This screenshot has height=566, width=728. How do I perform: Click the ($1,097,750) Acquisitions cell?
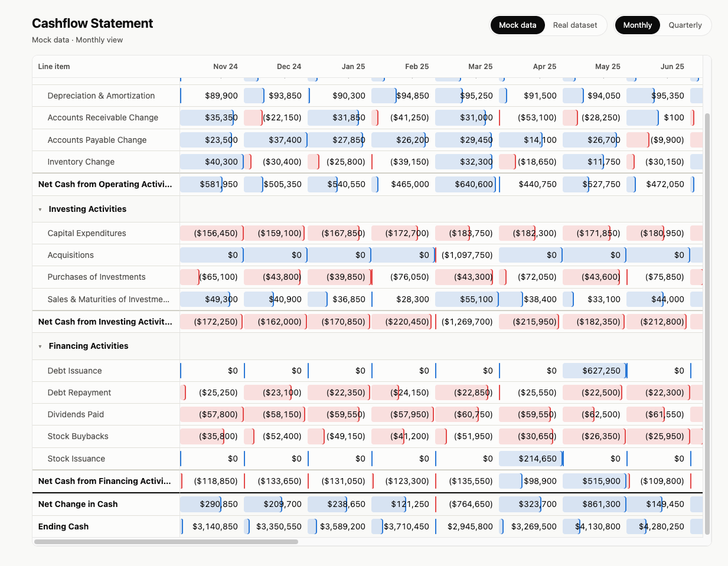[x=466, y=255]
